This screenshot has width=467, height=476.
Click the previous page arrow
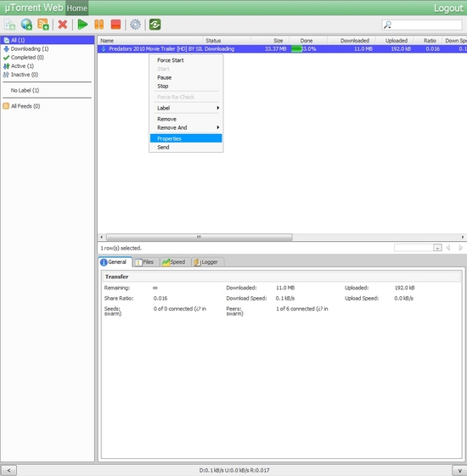pos(448,248)
